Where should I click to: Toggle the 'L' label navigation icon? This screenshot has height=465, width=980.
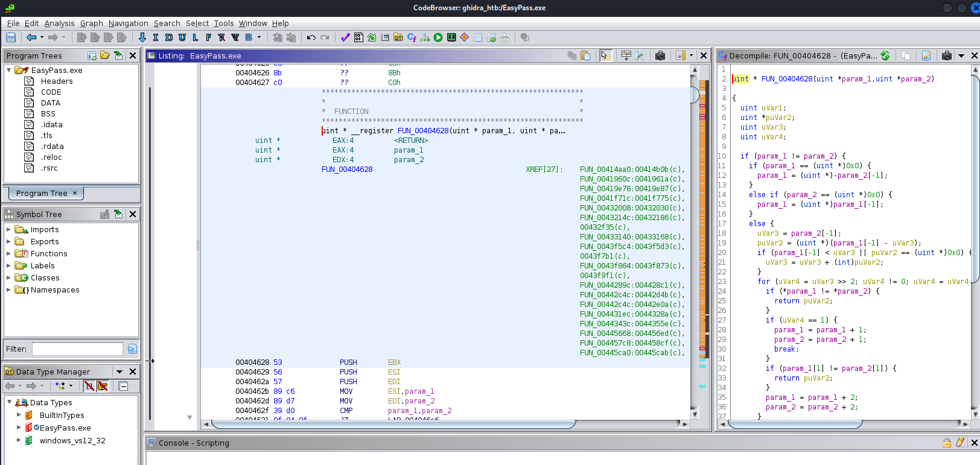click(196, 37)
